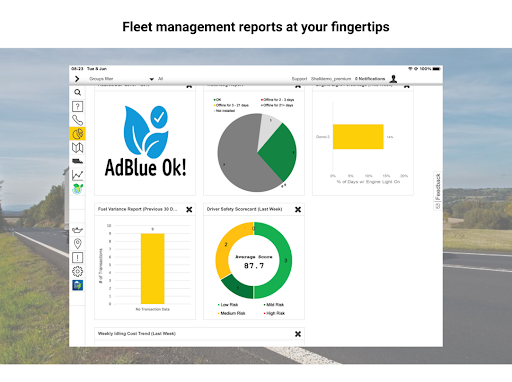This screenshot has height=382, width=512.
Task: Select the truck vehicles sidebar icon
Action: click(77, 161)
